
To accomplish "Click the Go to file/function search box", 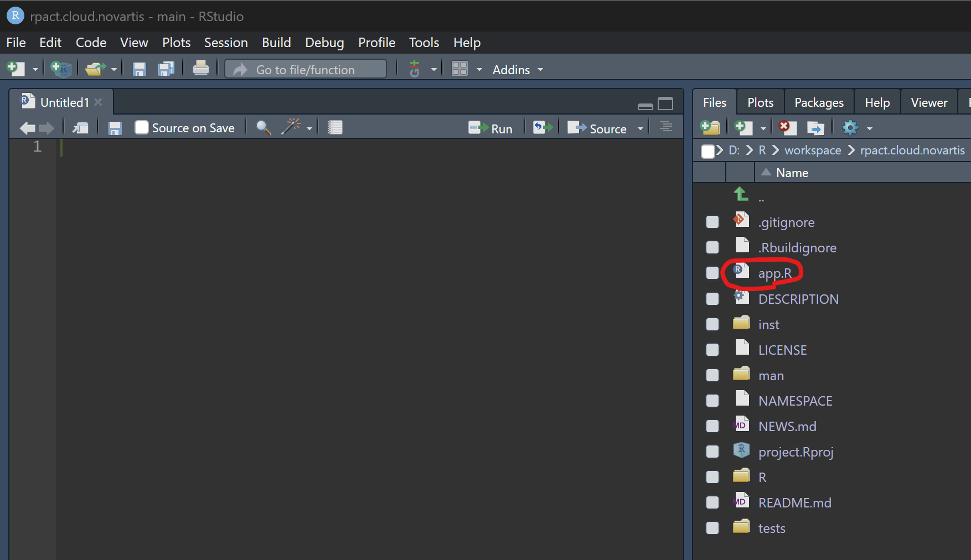I will [305, 69].
